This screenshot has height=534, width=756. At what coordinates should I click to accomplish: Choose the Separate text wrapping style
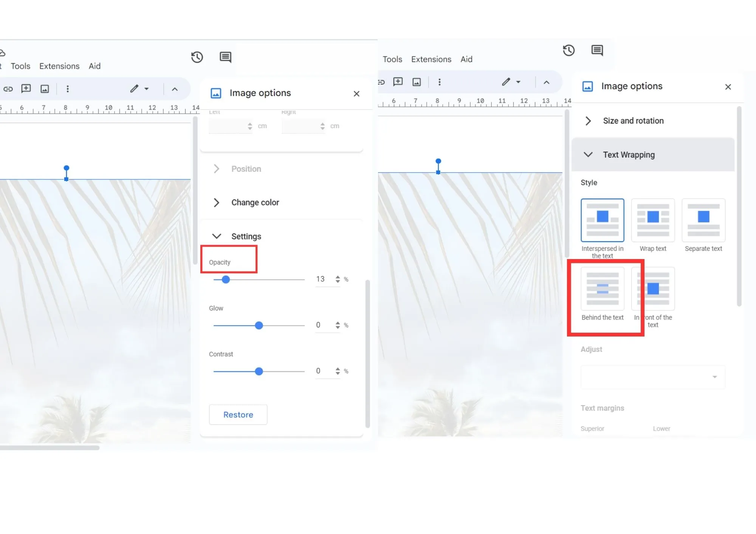(x=703, y=220)
